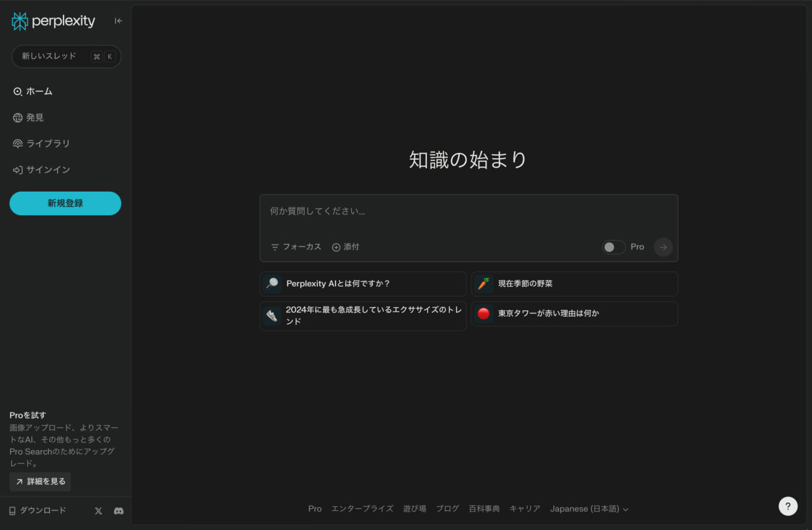Click the 何か質問してください search input
This screenshot has width=812, height=530.
(x=469, y=211)
